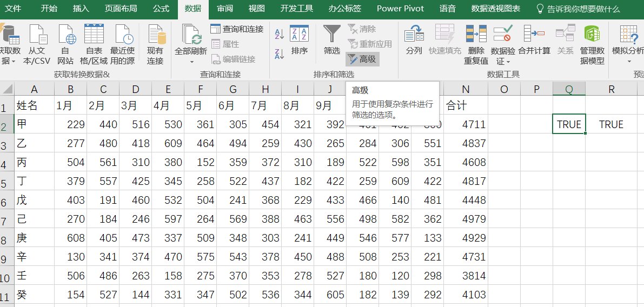Screen dimensions: 644x307
Task: Open the Office Tab (办公标签) tab
Action: (x=344, y=8)
